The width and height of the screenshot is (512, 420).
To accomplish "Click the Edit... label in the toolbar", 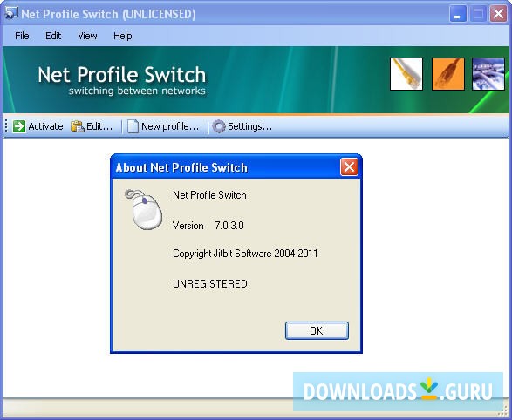I will click(99, 126).
